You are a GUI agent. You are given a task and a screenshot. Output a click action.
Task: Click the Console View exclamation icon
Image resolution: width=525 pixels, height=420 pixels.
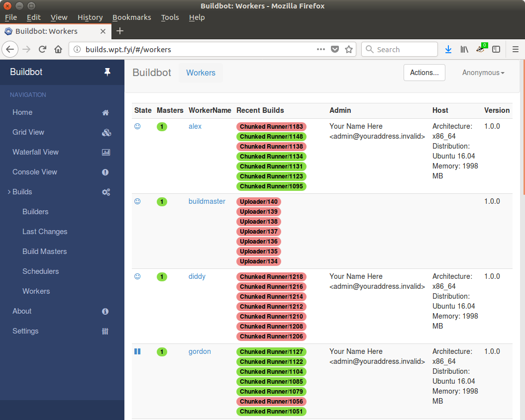(105, 172)
